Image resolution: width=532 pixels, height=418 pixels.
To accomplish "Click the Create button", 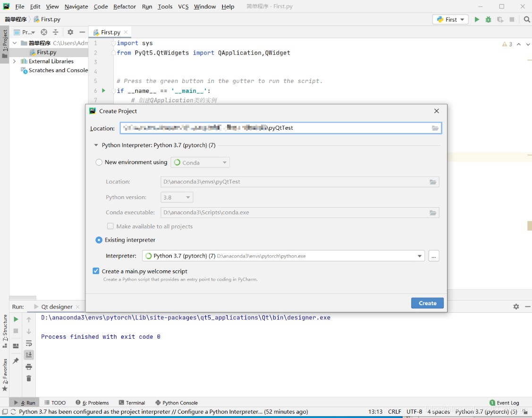I will 427,303.
